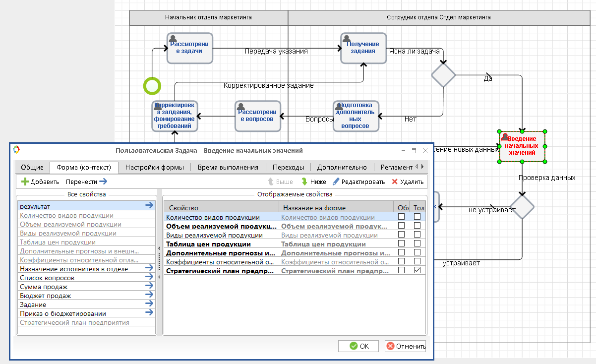Uncheck Тол checkbox for Стратегический план row
Image resolution: width=596 pixels, height=364 pixels.
tap(417, 271)
